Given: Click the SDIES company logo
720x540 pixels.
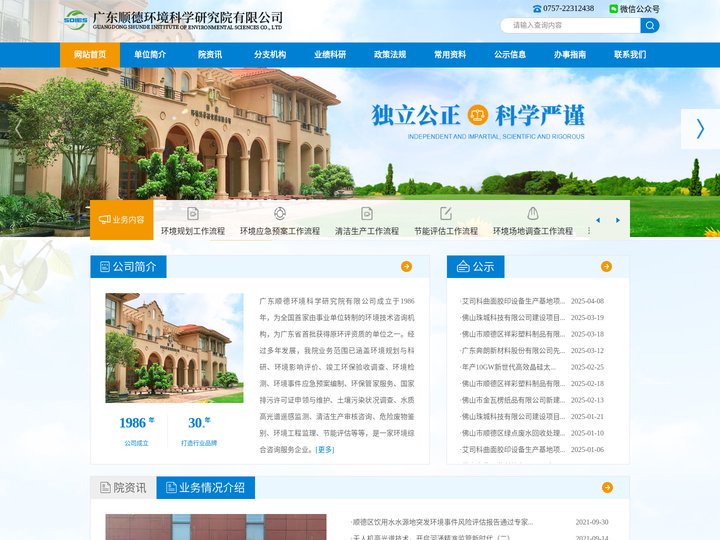Looking at the screenshot, I should click(76, 20).
